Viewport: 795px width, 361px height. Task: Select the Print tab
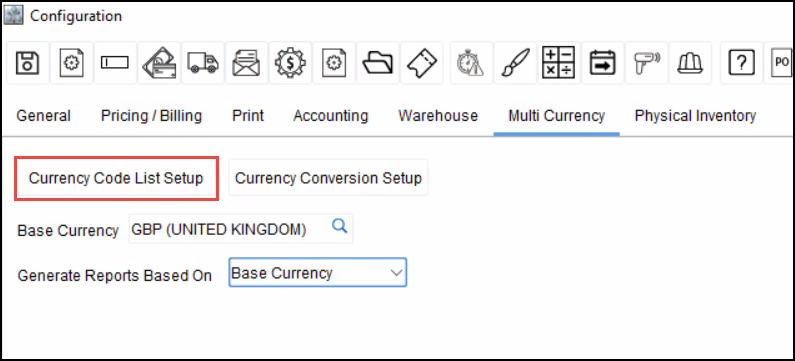coord(248,116)
